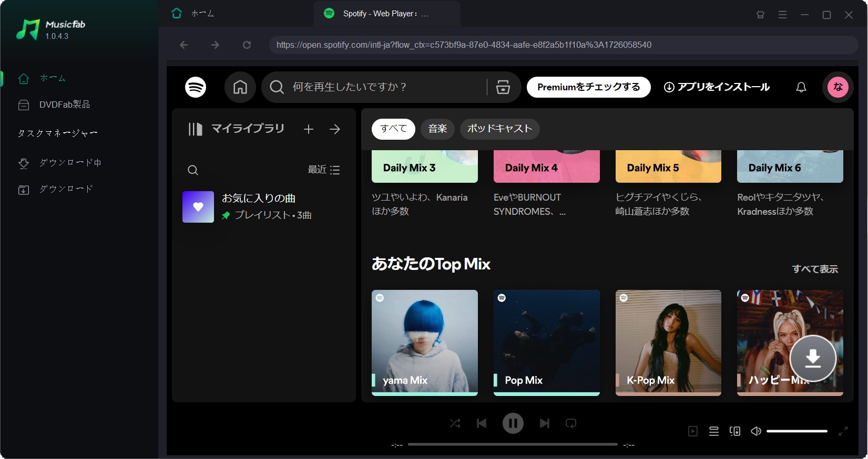Switch to Spotify Web Player tab
This screenshot has width=868, height=459.
[386, 14]
